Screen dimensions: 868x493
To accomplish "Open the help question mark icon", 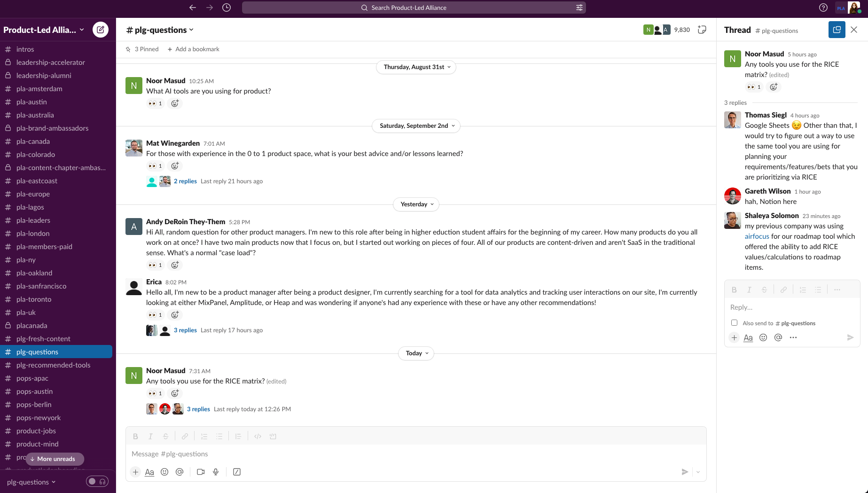I will click(823, 8).
